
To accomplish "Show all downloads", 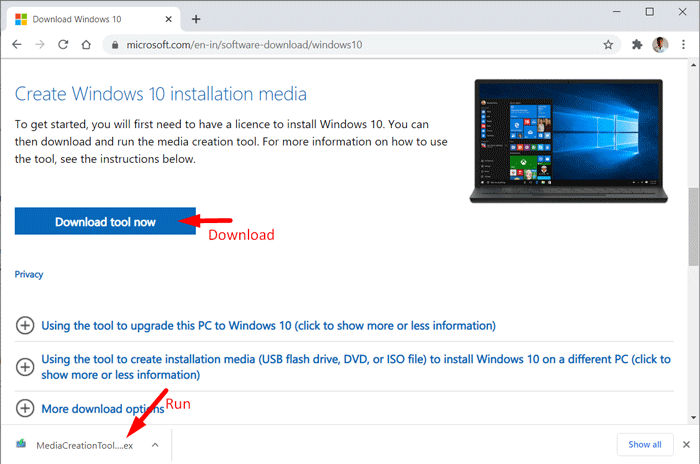I will [645, 444].
